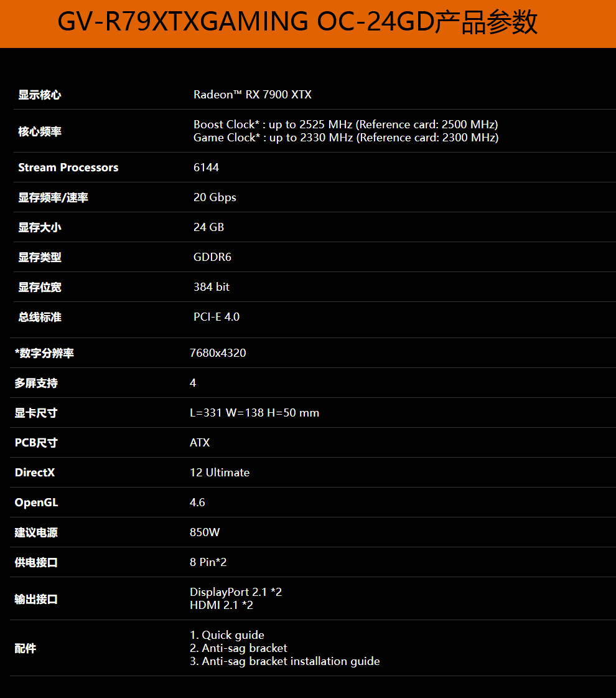The width and height of the screenshot is (616, 698).
Task: Click the '8 Pin*2' value
Action: point(208,562)
